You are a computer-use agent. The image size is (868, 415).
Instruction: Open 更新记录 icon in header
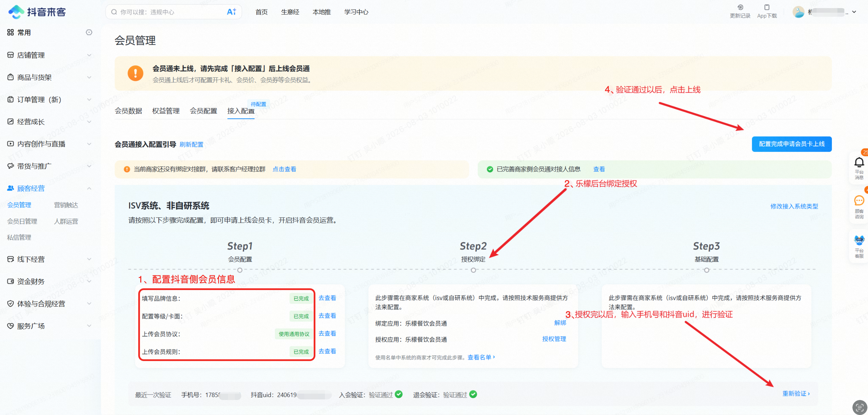(740, 7)
